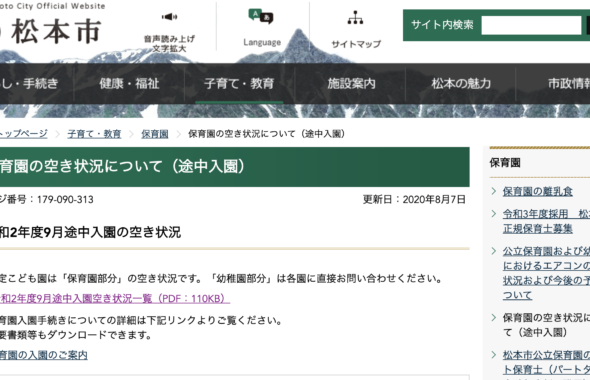This screenshot has width=590, height=380.
Task: Follow the 保育園の入園のご案内 link
Action: [x=44, y=355]
